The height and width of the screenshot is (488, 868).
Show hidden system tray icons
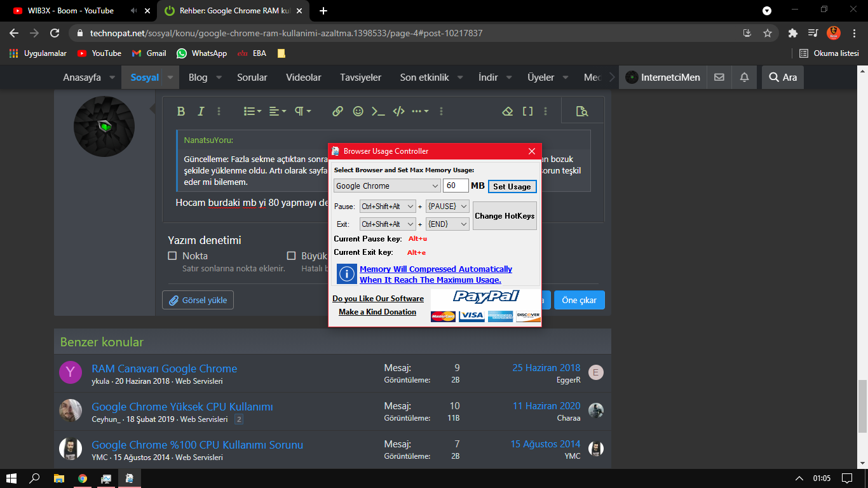[x=799, y=478]
